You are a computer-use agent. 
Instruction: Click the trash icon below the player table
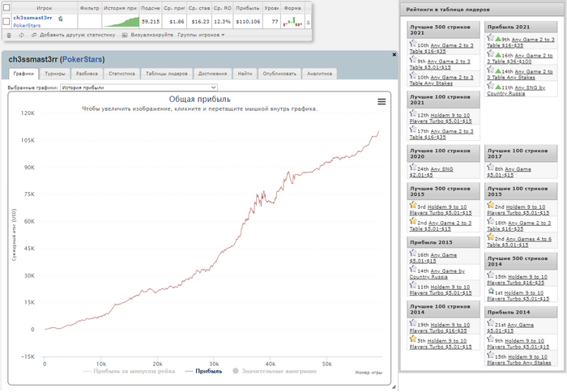(x=9, y=35)
